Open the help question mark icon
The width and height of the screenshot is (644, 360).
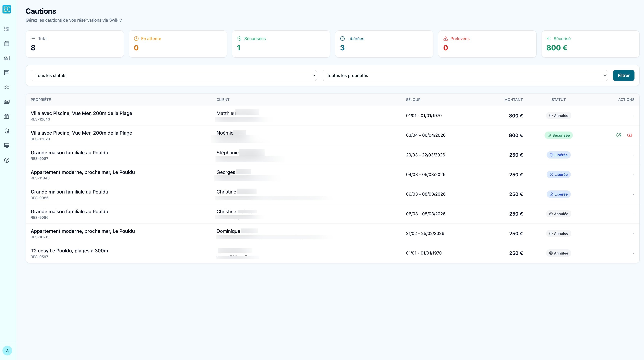7,160
